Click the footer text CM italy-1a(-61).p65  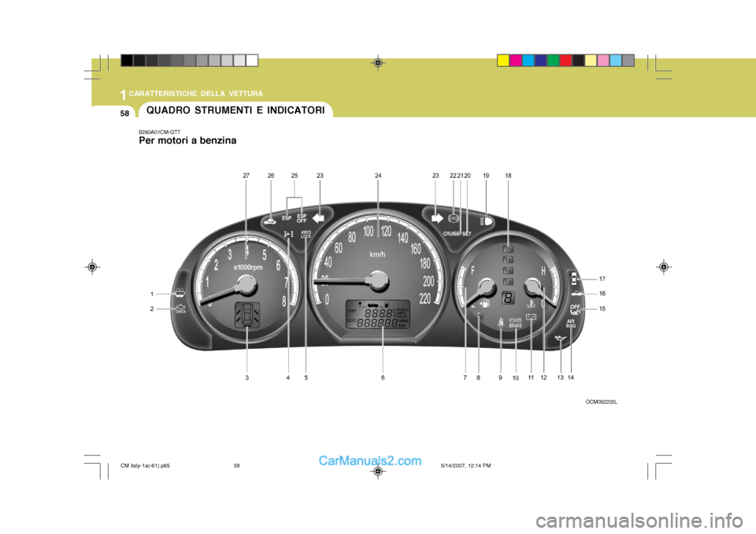coord(145,465)
